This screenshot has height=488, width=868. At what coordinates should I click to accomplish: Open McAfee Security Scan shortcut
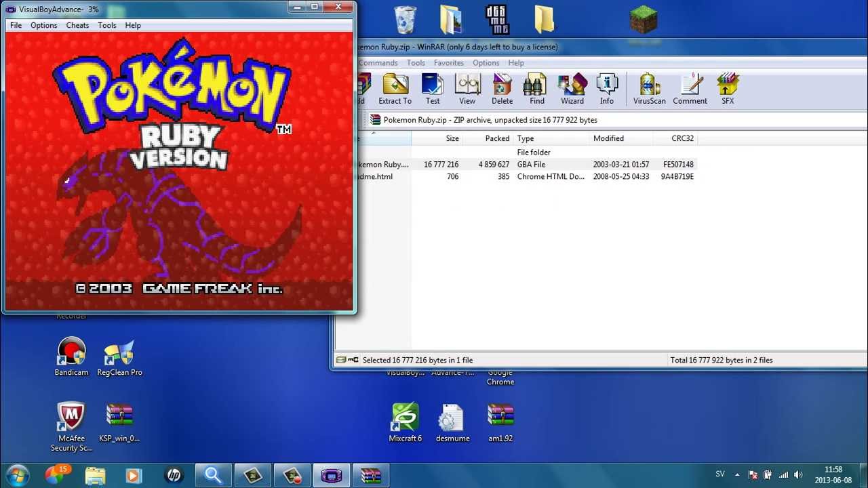[71, 427]
